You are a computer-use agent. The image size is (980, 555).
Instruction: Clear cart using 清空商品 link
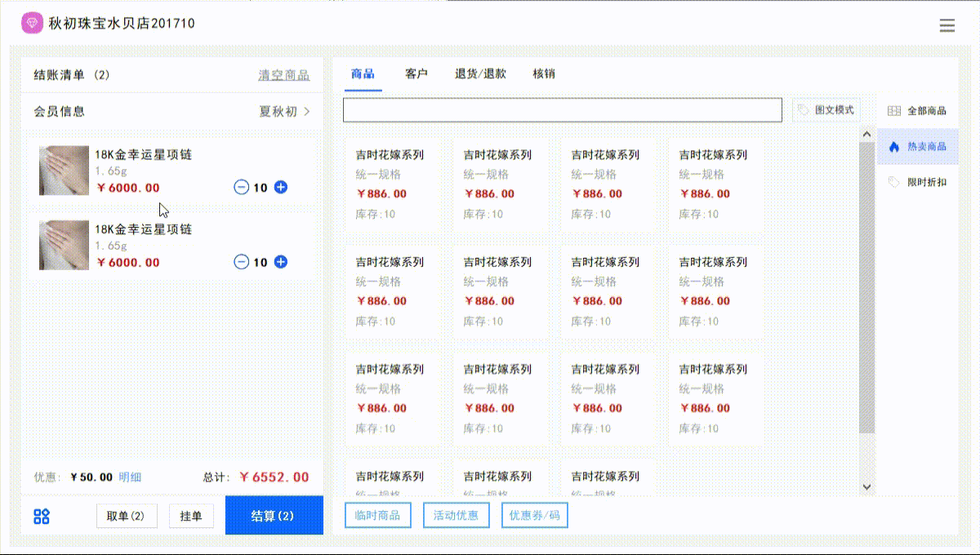point(283,74)
